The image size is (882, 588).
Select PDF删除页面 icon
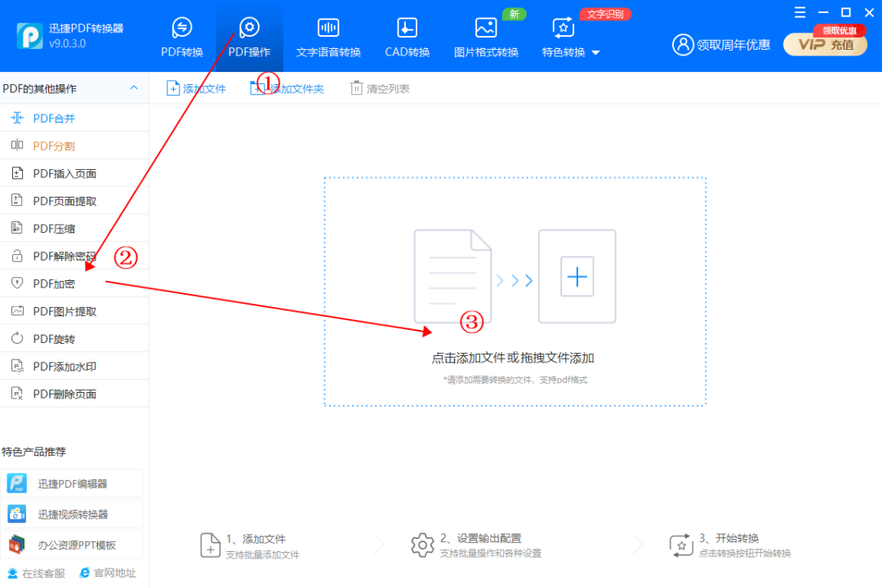click(x=17, y=394)
